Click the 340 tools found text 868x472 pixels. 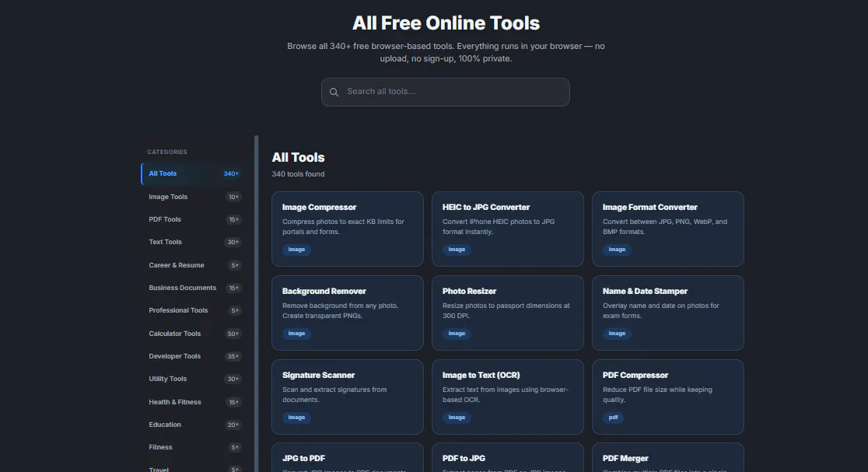(x=298, y=174)
